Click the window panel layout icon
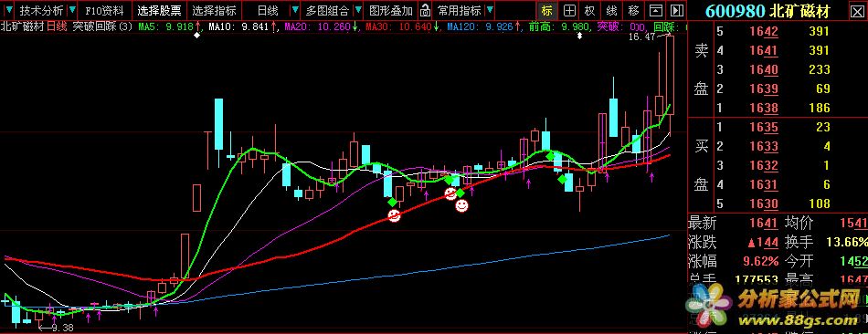Screen dimensions: 868x334 coord(655,10)
